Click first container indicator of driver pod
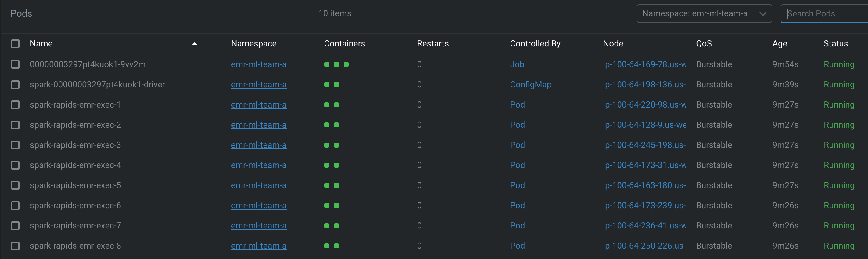 tap(327, 85)
